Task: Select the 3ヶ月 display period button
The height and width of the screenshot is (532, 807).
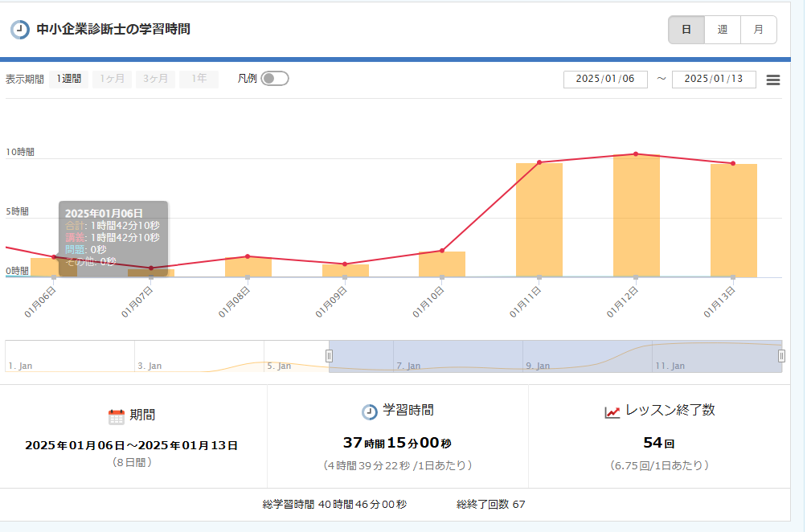Action: coord(155,79)
